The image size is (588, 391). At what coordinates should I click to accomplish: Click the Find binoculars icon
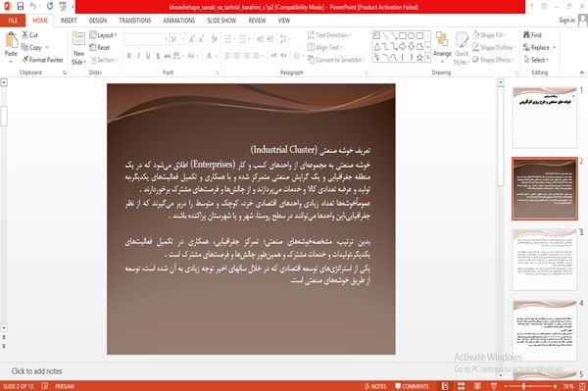(527, 35)
